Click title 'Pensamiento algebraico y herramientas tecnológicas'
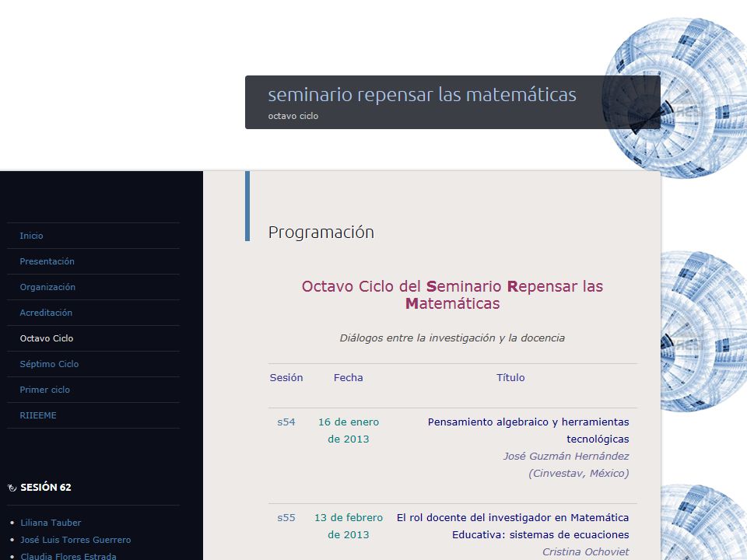The height and width of the screenshot is (560, 747). (528, 430)
